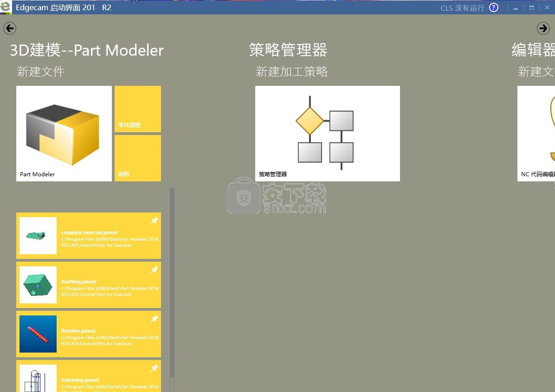
Task: Select the file name Revolve.pmod
Action: coord(78,331)
